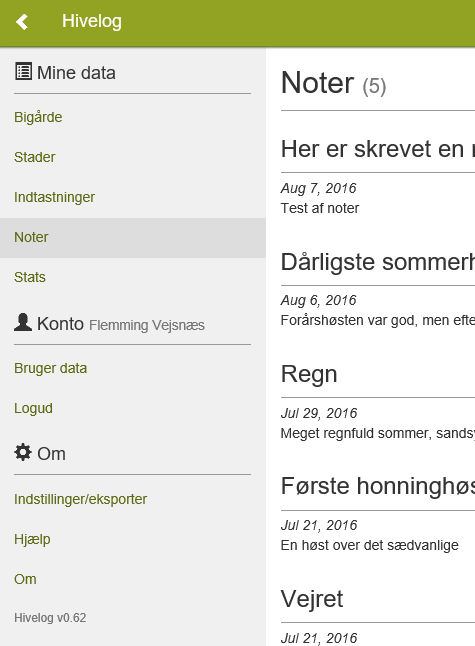Click the Konto user icon
The width and height of the screenshot is (475, 646).
pos(23,322)
